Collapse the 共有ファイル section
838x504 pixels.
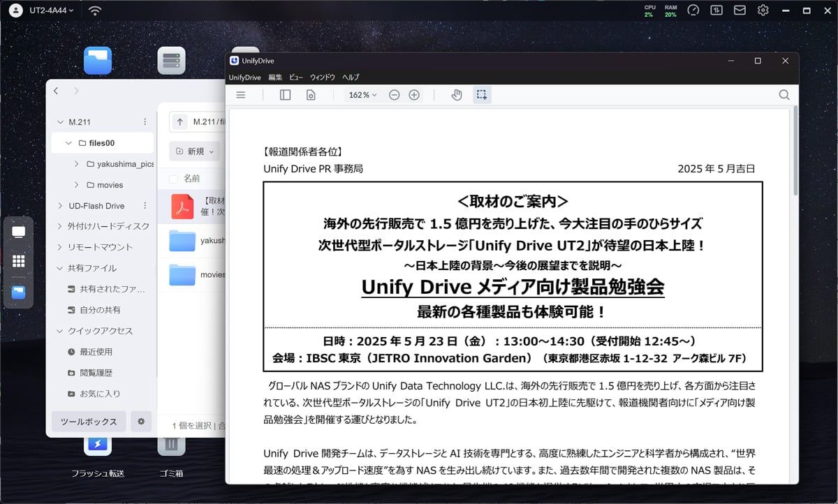pyautogui.click(x=59, y=268)
